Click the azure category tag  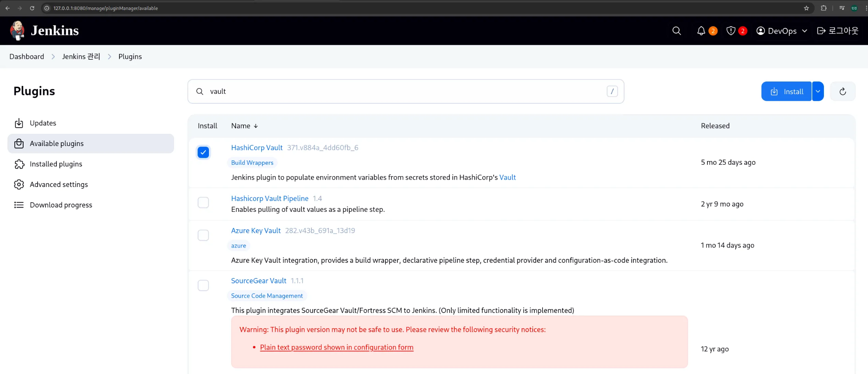(239, 245)
